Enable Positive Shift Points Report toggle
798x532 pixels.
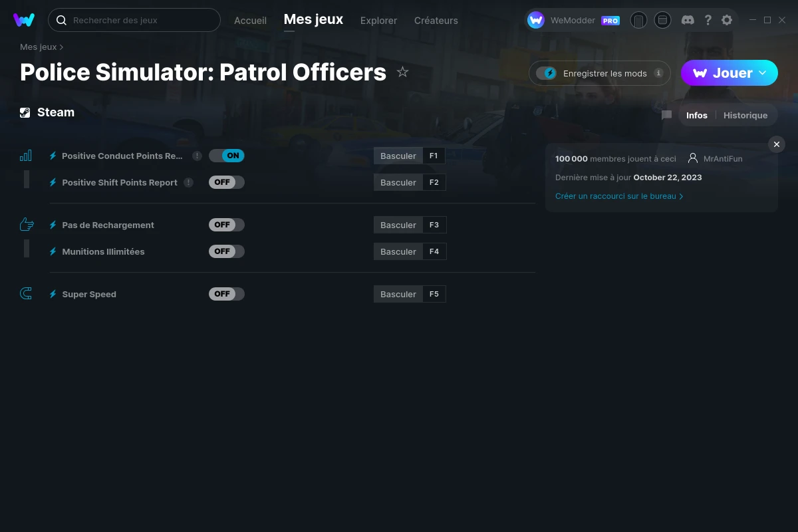tap(227, 182)
